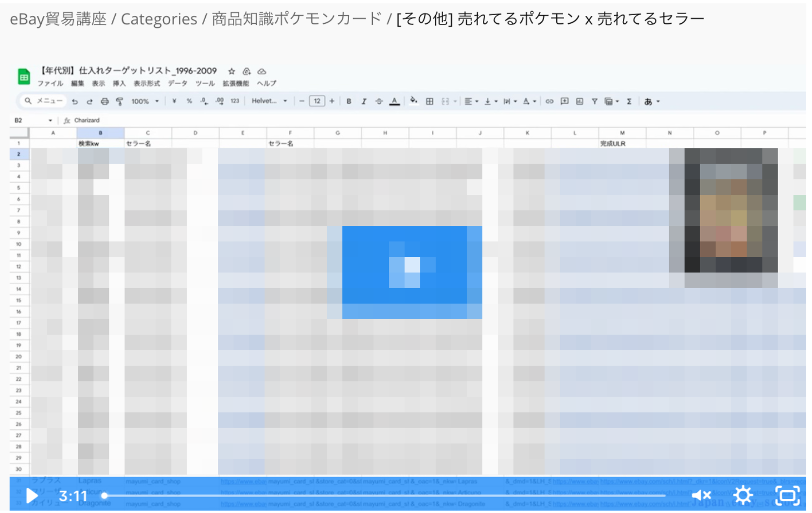Toggle italic formatting
Viewport: 812px width, 513px height.
point(364,101)
